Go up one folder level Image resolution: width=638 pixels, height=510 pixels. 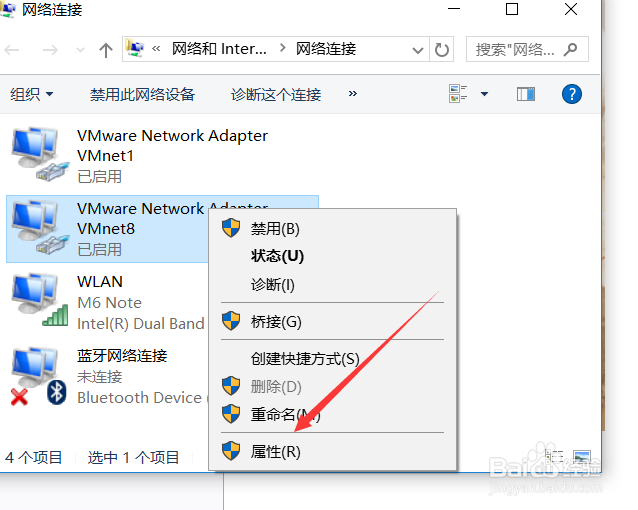106,50
